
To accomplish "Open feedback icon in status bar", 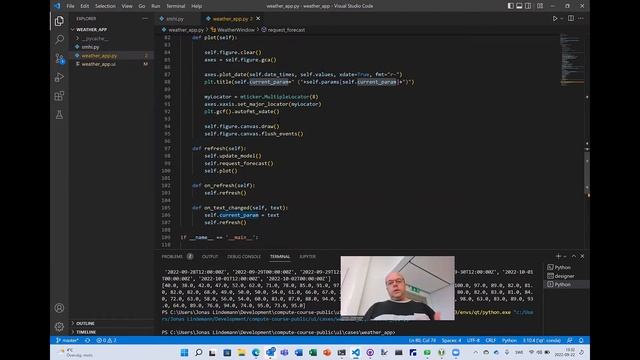I will click(x=570, y=340).
